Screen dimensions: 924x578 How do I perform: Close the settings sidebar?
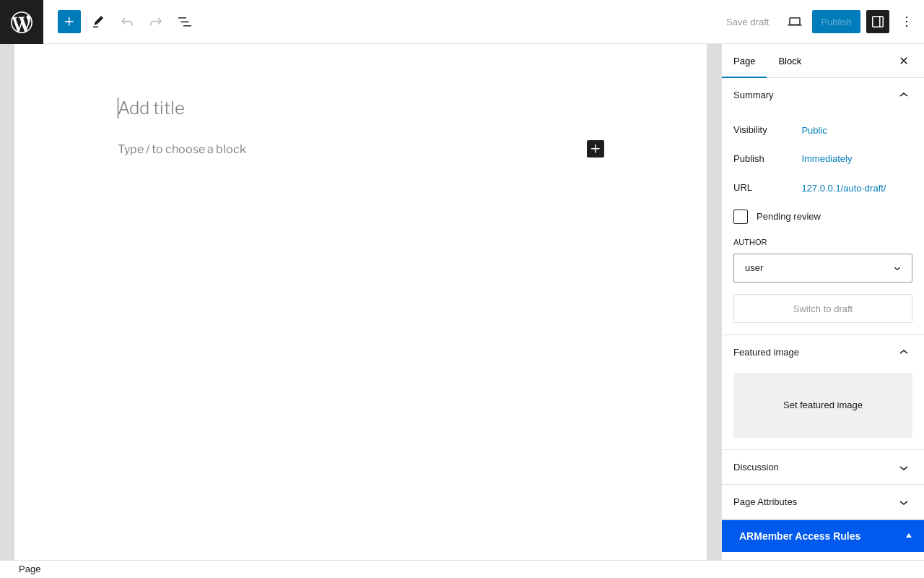pos(904,61)
